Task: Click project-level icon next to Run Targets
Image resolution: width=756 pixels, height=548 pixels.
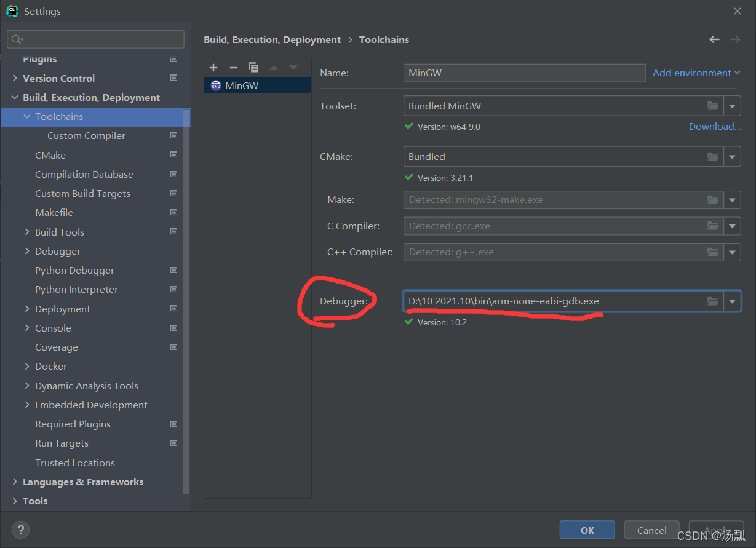Action: pos(174,443)
